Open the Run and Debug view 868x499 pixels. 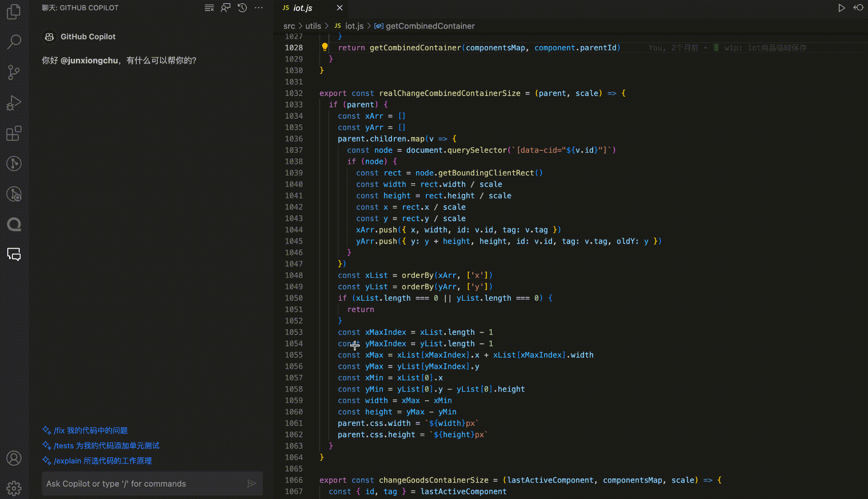pos(14,103)
